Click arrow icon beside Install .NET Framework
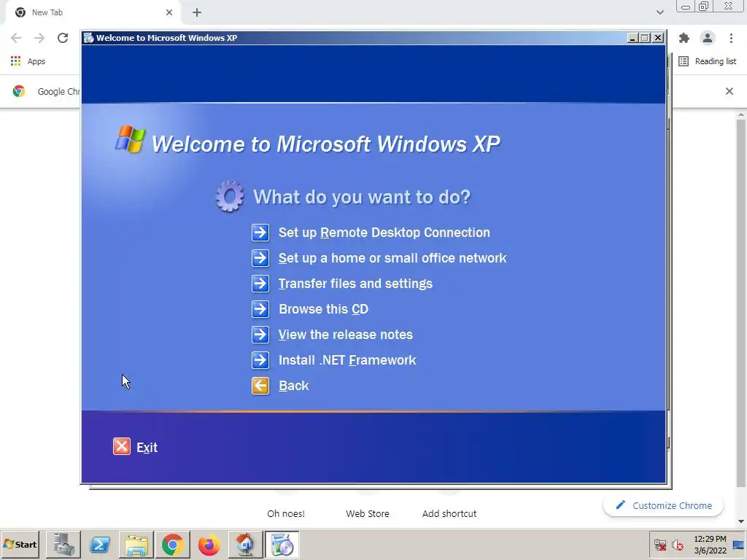The width and height of the screenshot is (747, 560). point(260,360)
